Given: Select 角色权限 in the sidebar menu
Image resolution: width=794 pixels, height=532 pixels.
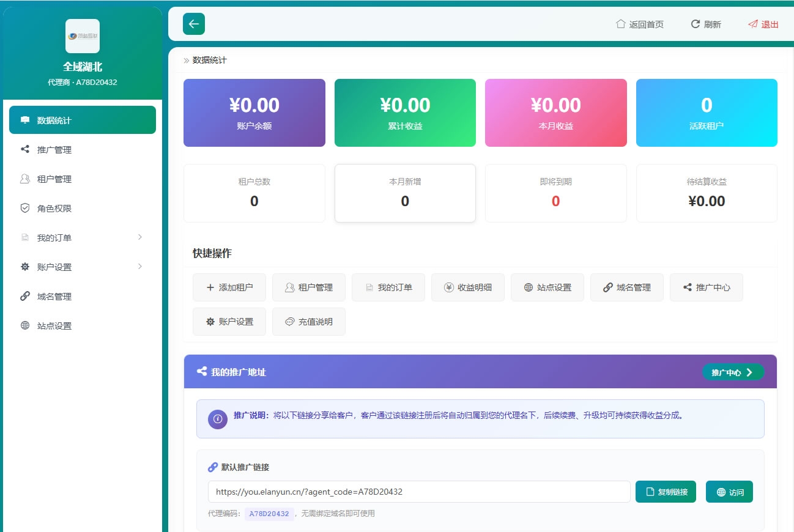Looking at the screenshot, I should pyautogui.click(x=83, y=208).
